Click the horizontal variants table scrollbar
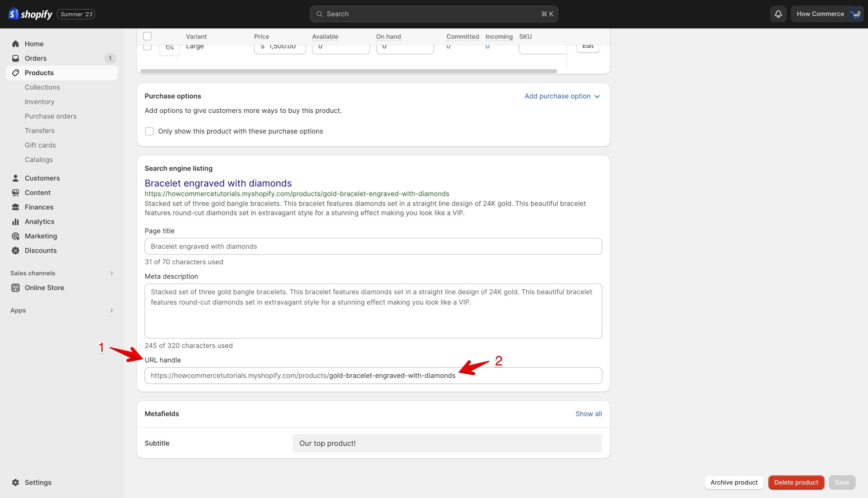The image size is (868, 498). pyautogui.click(x=349, y=71)
